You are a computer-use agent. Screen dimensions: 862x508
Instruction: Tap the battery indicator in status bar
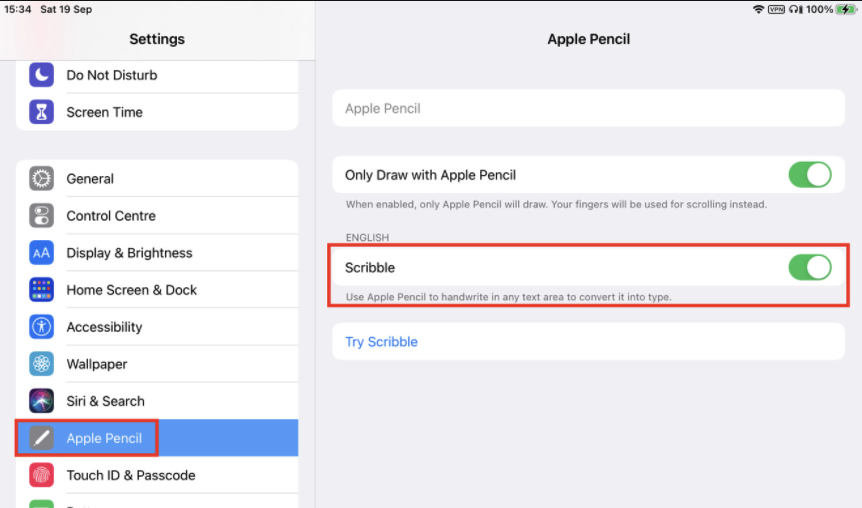[x=843, y=9]
